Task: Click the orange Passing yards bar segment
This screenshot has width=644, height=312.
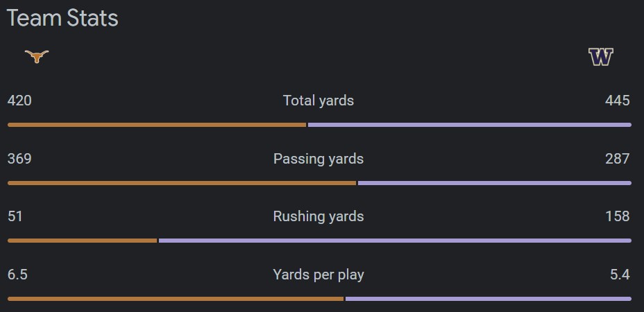Action: pyautogui.click(x=182, y=183)
